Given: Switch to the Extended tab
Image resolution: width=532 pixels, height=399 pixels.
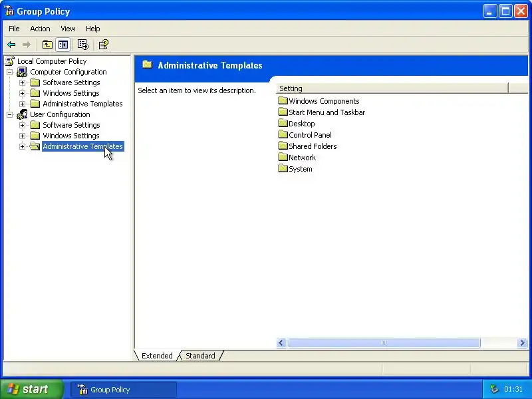Looking at the screenshot, I should 157,356.
